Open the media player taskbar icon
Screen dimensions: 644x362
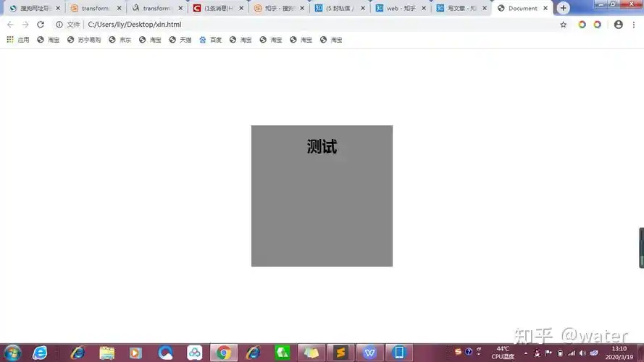(x=135, y=353)
